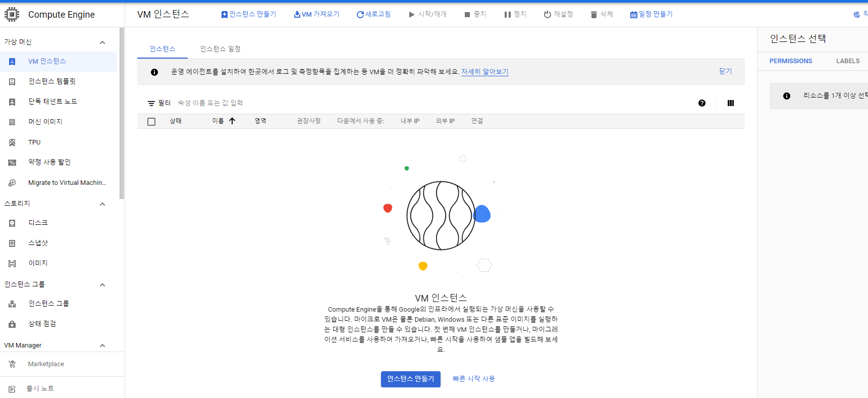Click 정지 pause button
This screenshot has height=398, width=868.
515,14
